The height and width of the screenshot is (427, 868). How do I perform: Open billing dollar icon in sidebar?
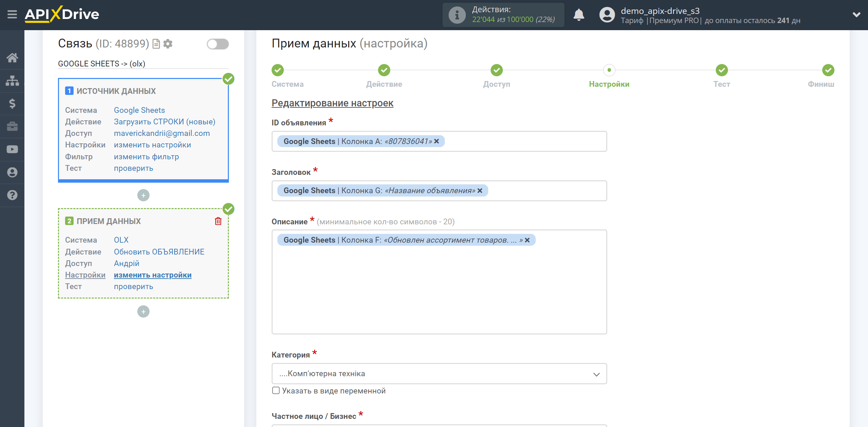point(12,103)
